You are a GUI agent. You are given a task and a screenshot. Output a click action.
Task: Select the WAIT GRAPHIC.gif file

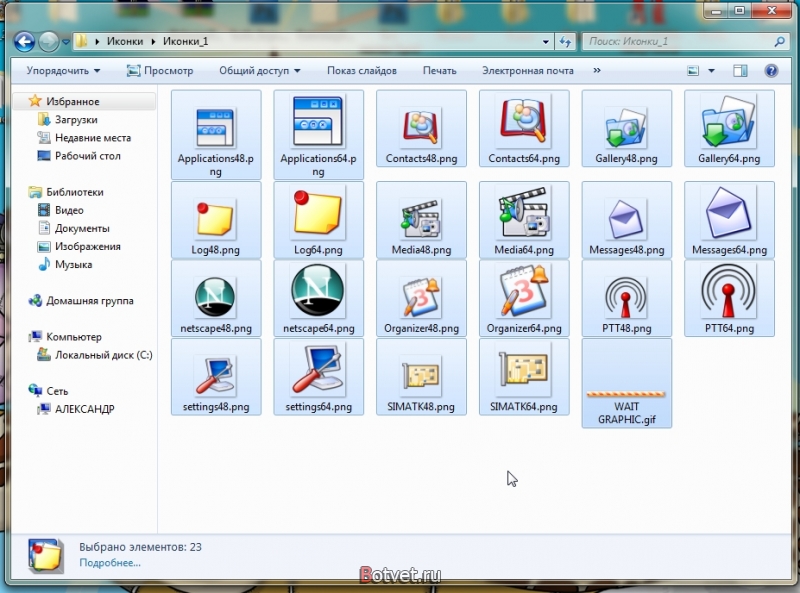tap(626, 383)
